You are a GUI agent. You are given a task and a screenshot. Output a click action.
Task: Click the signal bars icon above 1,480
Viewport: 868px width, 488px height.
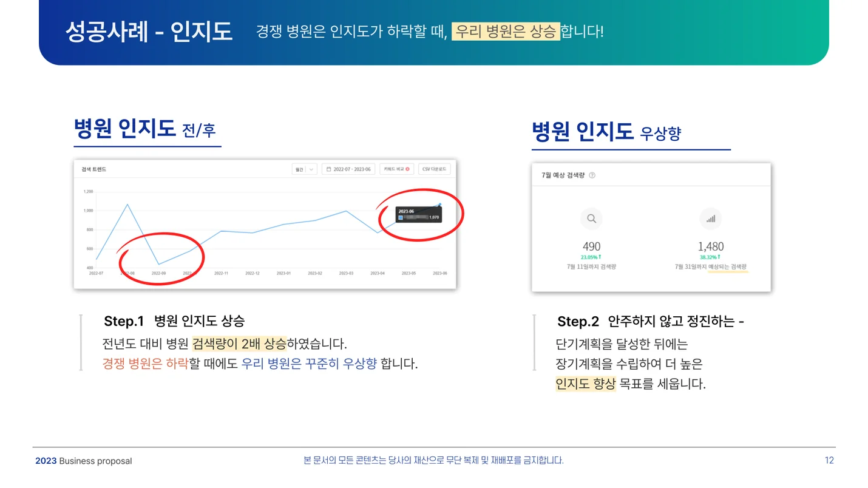coord(710,219)
